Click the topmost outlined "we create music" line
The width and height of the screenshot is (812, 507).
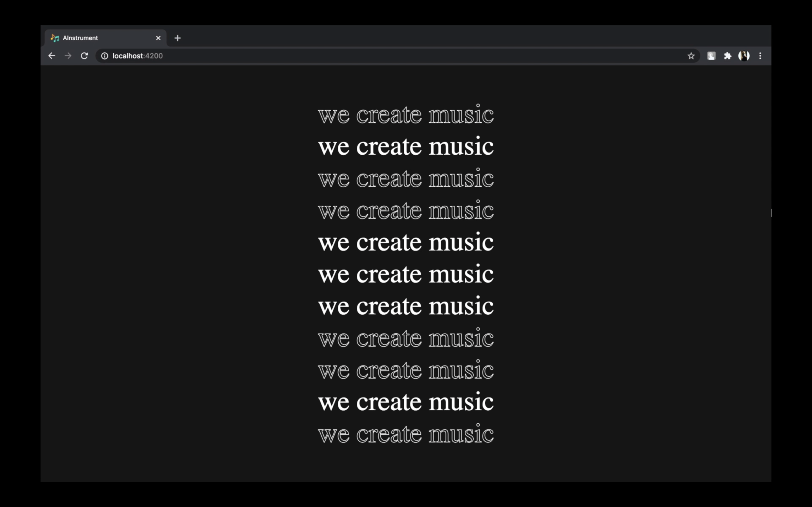(406, 115)
